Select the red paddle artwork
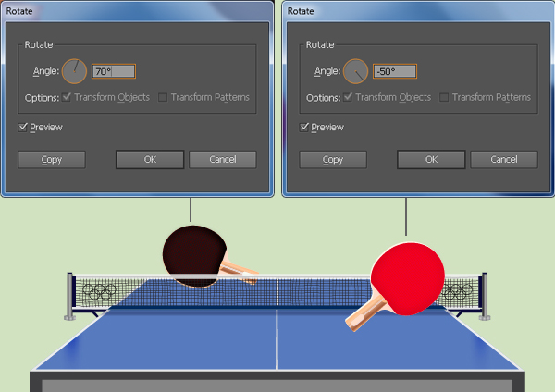Screen dimensions: 555x392 (x=407, y=279)
